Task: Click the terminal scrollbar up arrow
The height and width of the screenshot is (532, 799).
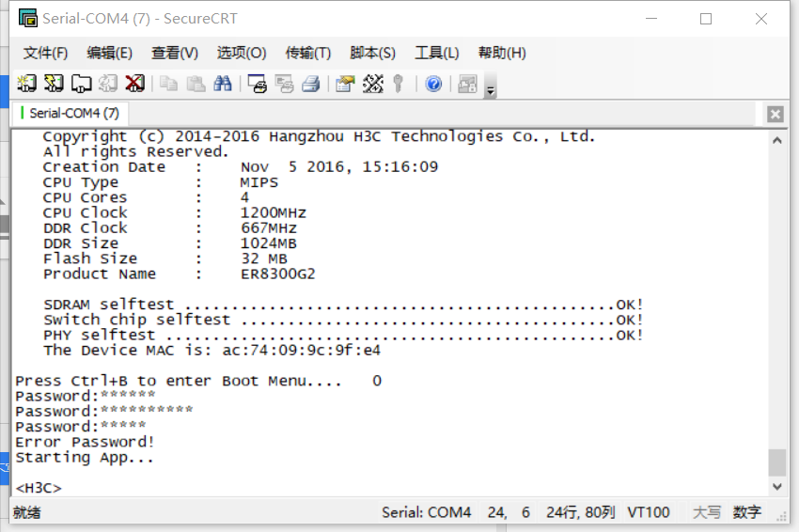Action: pyautogui.click(x=777, y=140)
